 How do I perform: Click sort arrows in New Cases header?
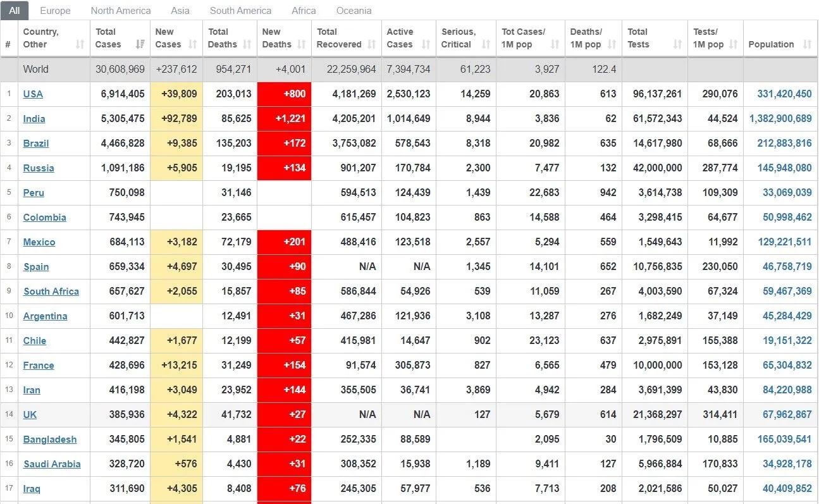click(x=193, y=44)
